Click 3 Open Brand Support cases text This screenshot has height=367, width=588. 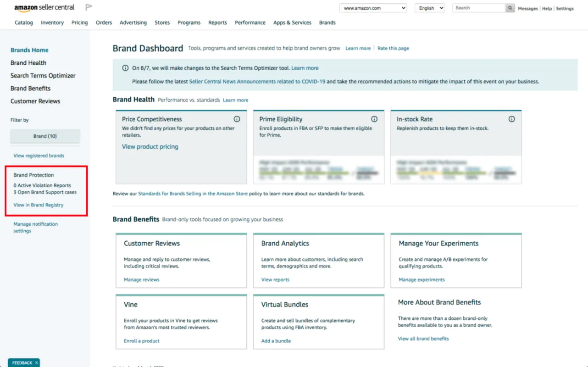click(45, 193)
